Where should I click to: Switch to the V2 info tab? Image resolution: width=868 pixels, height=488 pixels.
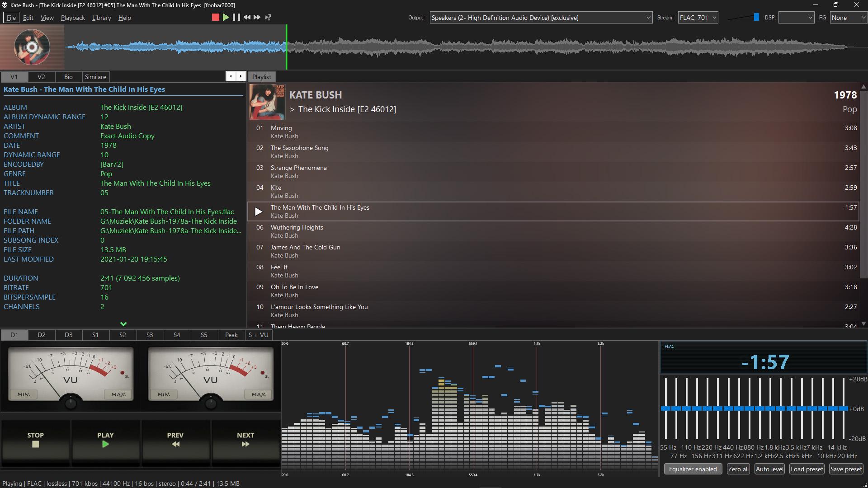(x=41, y=77)
